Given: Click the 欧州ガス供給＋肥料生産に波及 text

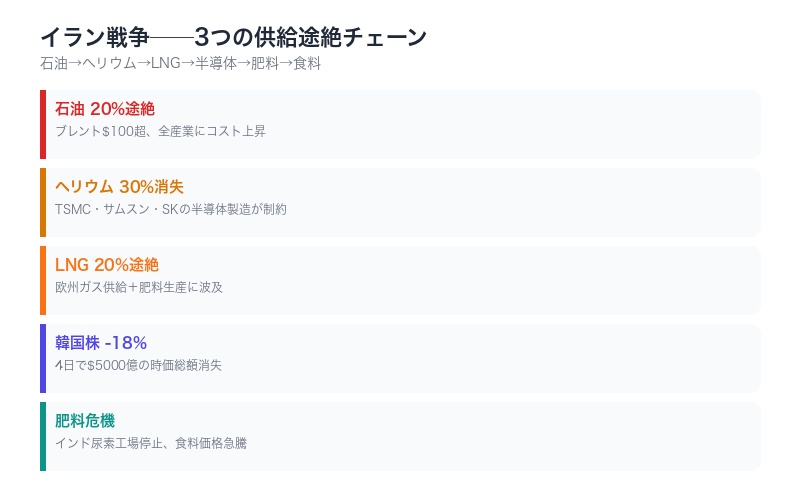Looking at the screenshot, I should coord(139,287).
